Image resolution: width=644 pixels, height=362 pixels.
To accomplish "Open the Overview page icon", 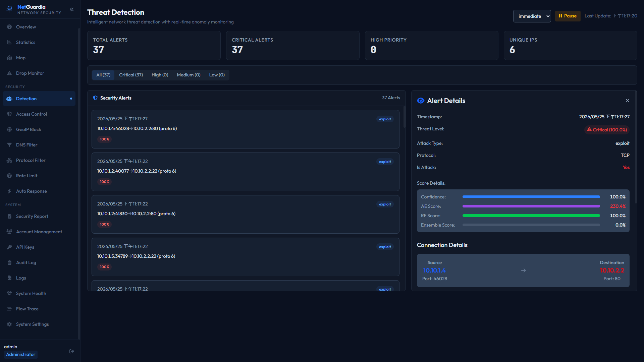I will point(9,27).
